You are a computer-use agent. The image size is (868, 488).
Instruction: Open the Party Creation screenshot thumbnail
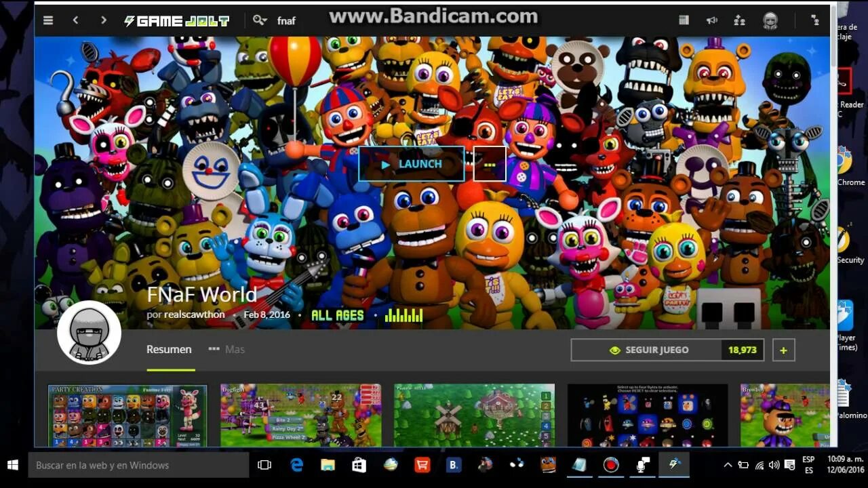[127, 415]
